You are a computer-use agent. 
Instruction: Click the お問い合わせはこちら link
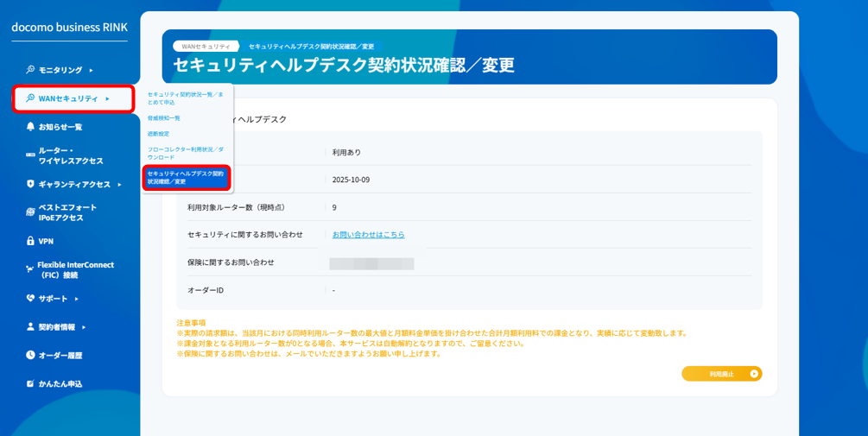coord(368,235)
